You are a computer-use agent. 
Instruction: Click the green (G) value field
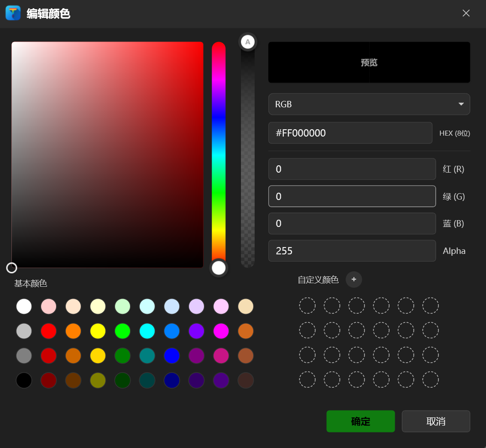point(352,196)
